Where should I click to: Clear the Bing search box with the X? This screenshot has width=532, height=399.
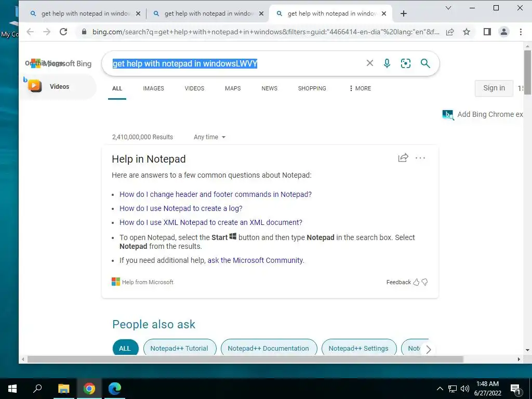pos(370,63)
